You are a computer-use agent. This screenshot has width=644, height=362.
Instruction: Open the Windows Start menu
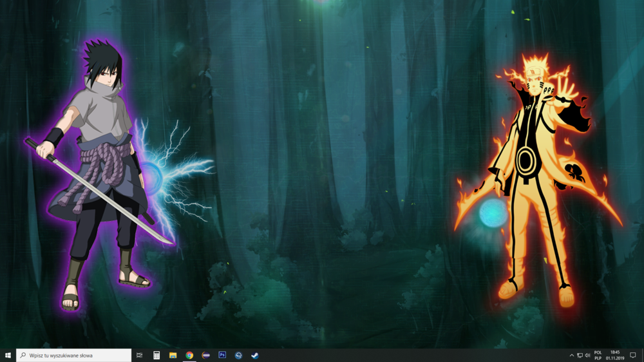tap(8, 356)
